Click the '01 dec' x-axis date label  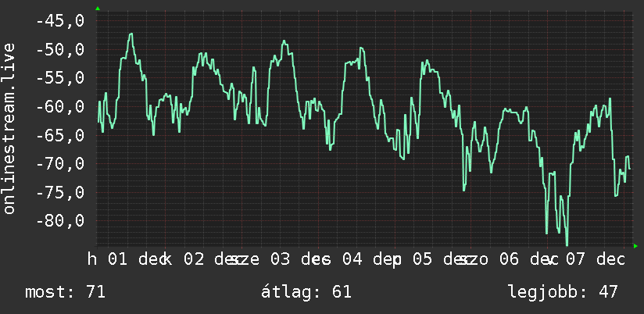[138, 259]
